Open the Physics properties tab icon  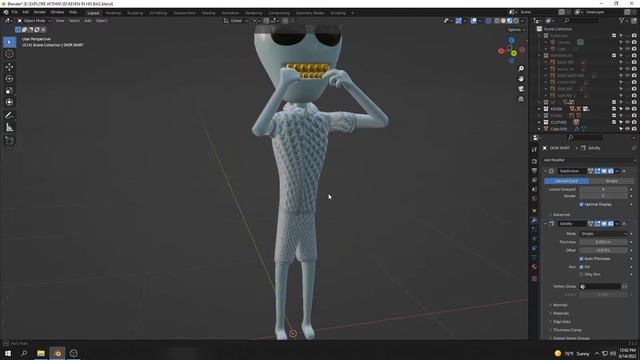534,239
